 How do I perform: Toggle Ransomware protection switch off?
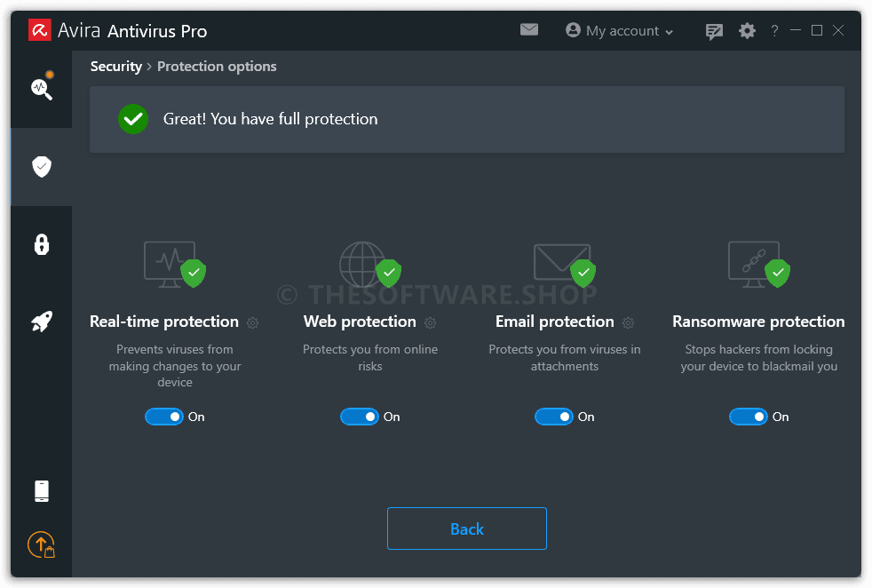749,417
